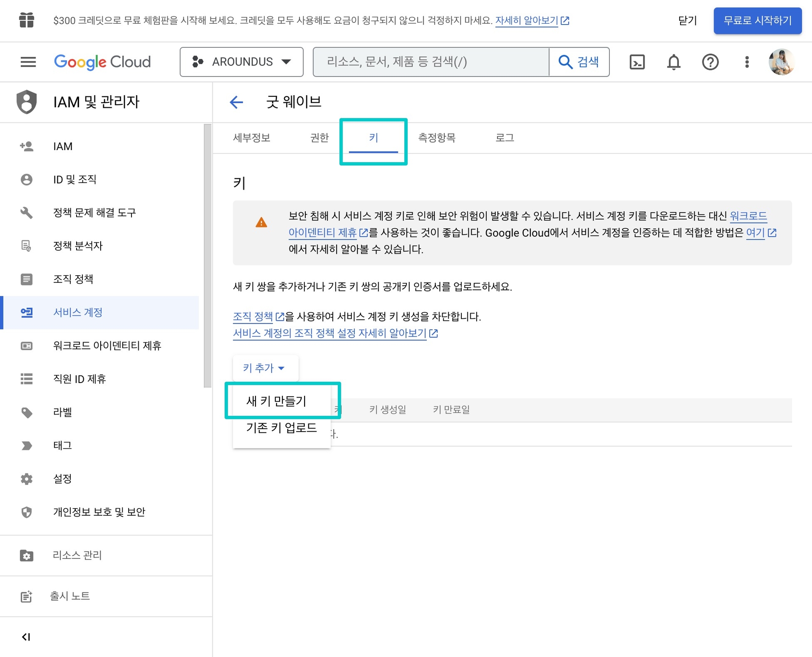This screenshot has height=657, width=812.
Task: Click the resource search input field
Action: (x=431, y=62)
